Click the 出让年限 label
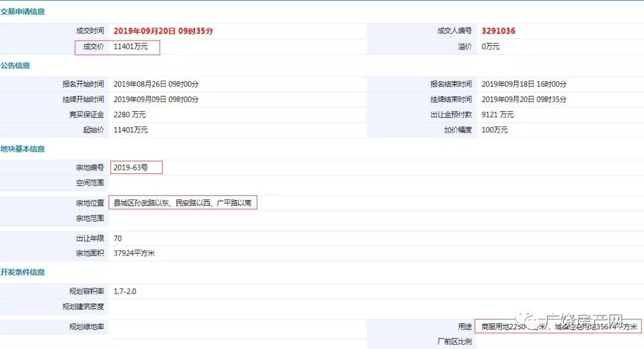The image size is (644, 349). coord(90,238)
